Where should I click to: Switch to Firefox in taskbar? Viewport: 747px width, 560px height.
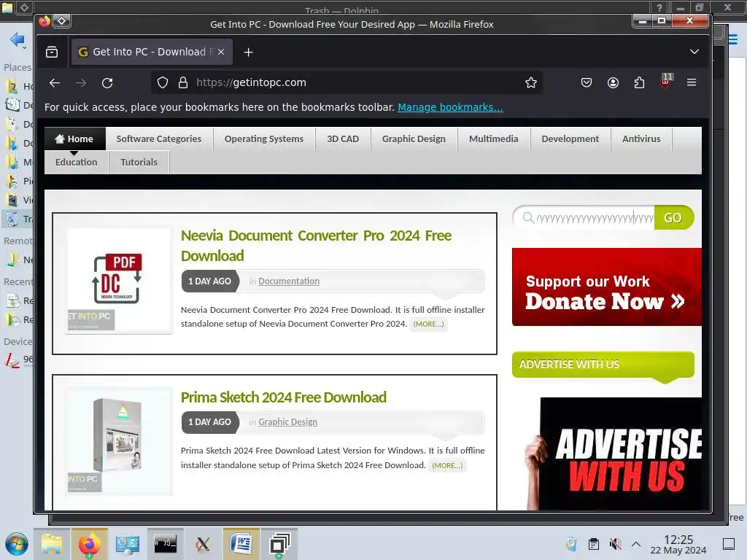pyautogui.click(x=90, y=544)
